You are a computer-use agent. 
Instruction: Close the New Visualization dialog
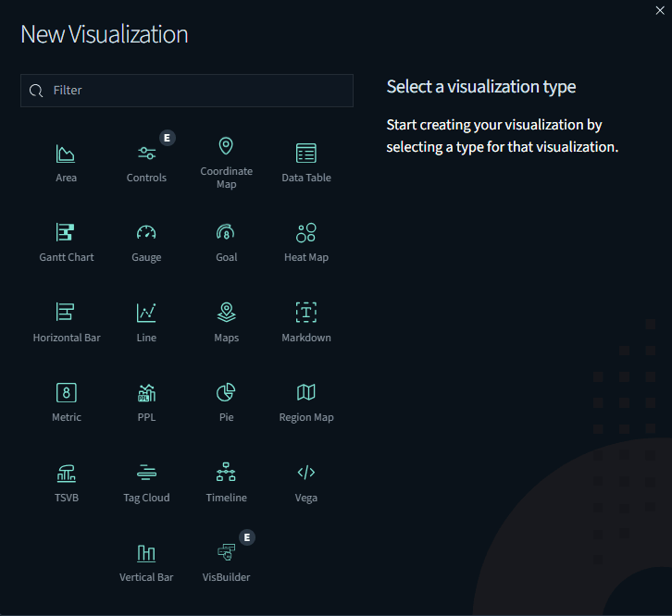coord(660,11)
